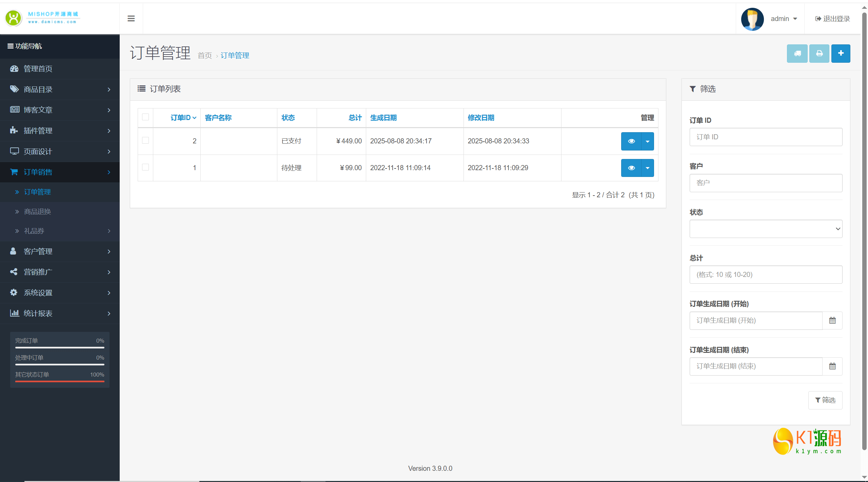Open the 首页 breadcrumb link
This screenshot has width=868, height=482.
point(205,55)
